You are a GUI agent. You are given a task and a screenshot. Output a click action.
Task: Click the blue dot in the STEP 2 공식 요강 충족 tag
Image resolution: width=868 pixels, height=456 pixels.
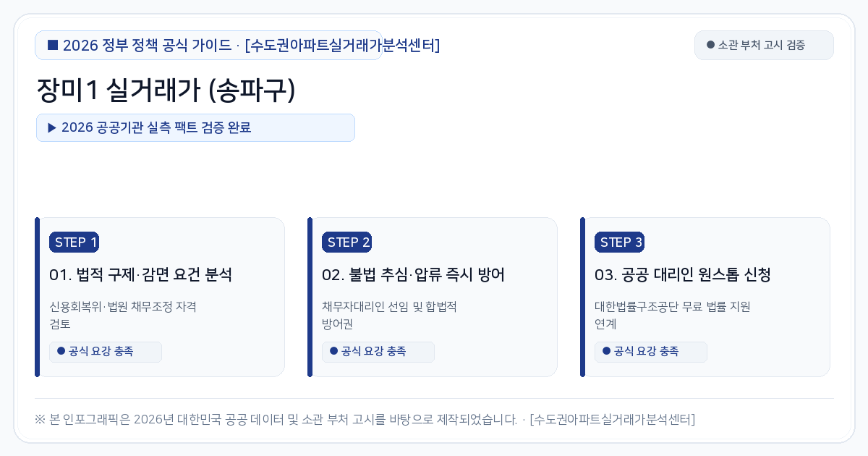333,351
